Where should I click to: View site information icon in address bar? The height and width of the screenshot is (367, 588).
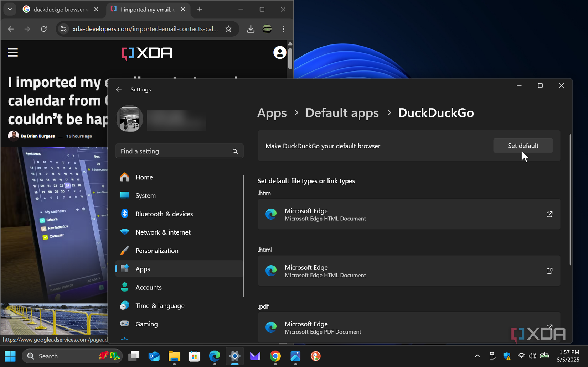point(63,29)
